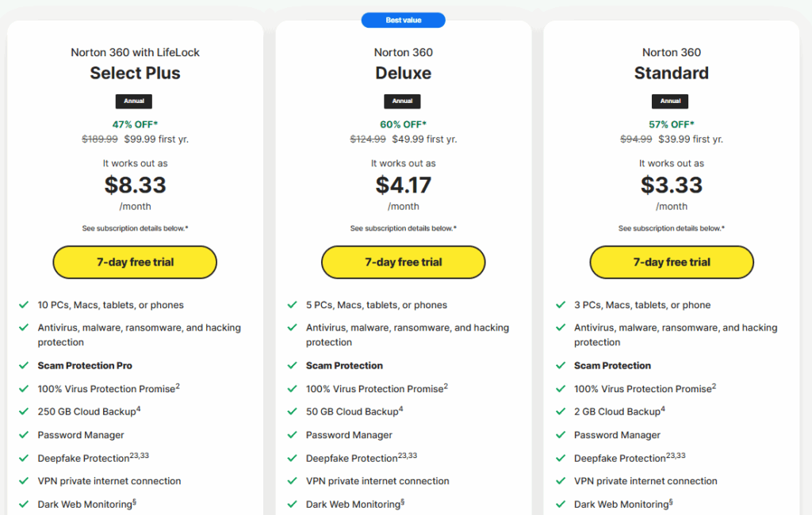
Task: Click the checkmark beside Deluxe's Dark Web Monitoring
Action: coord(290,504)
